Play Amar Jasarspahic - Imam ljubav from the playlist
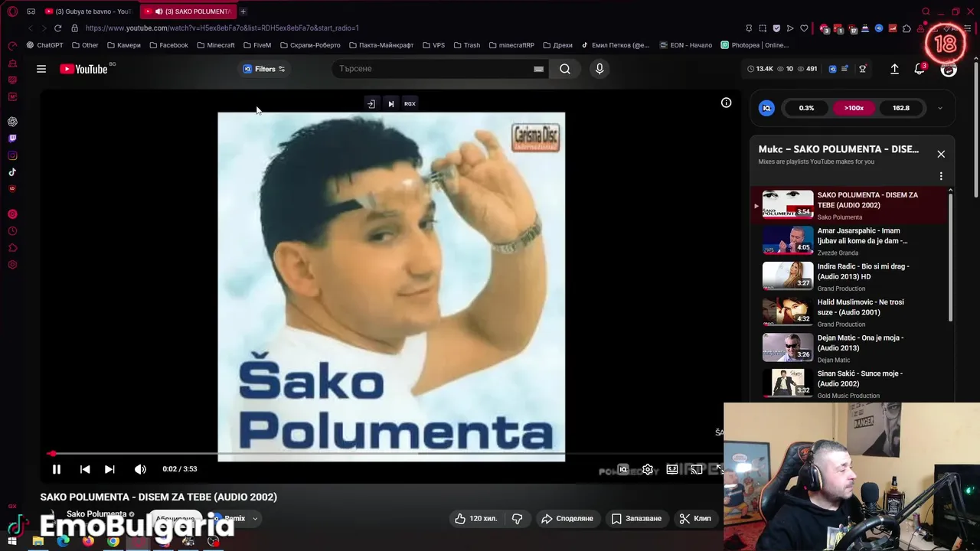The width and height of the screenshot is (980, 551). (x=850, y=240)
